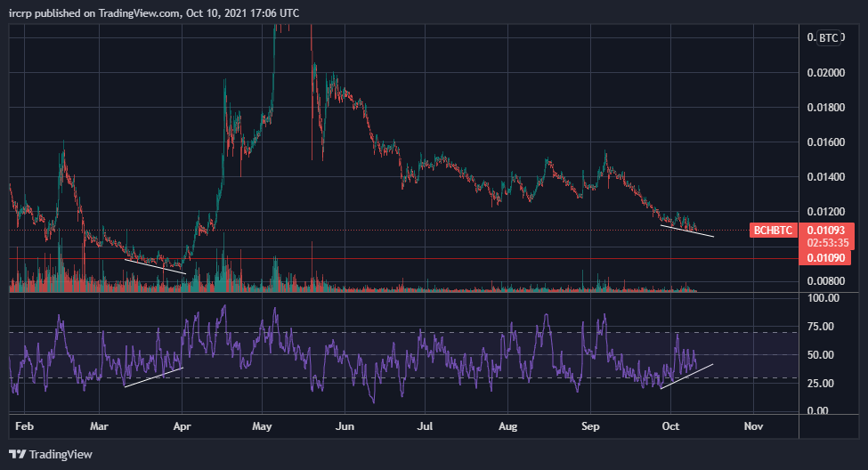
Task: Click the Feb time axis label
Action: pyautogui.click(x=24, y=426)
